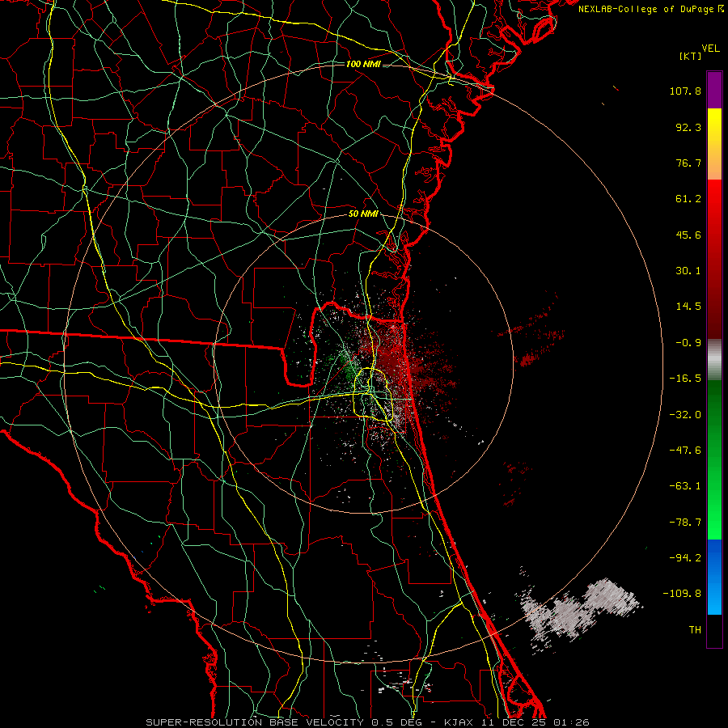Click the TH legend label

click(695, 630)
